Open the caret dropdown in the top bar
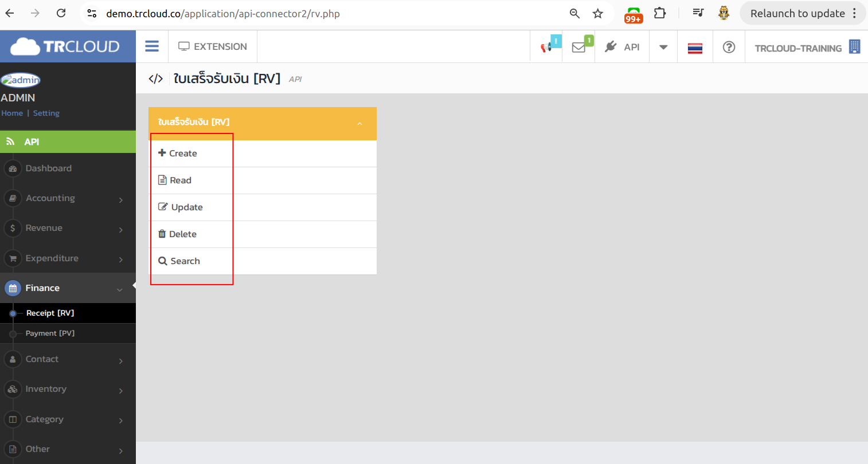This screenshot has width=868, height=464. [663, 47]
